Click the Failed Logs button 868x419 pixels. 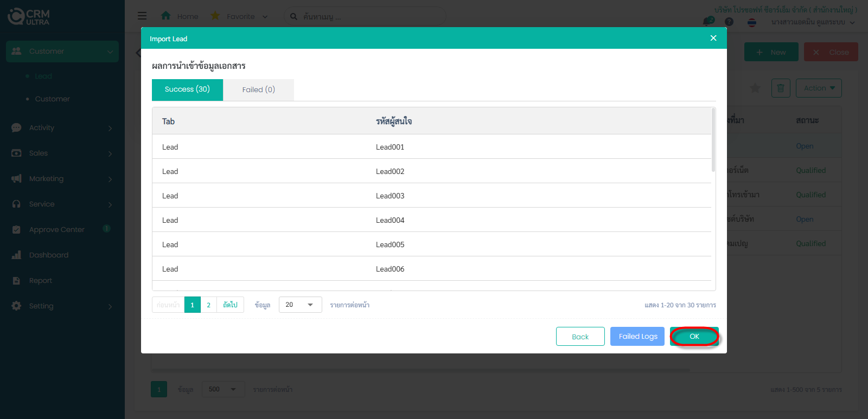pyautogui.click(x=637, y=337)
